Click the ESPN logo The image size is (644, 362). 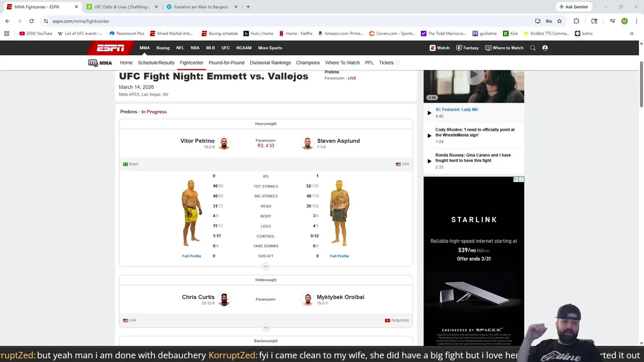[111, 48]
